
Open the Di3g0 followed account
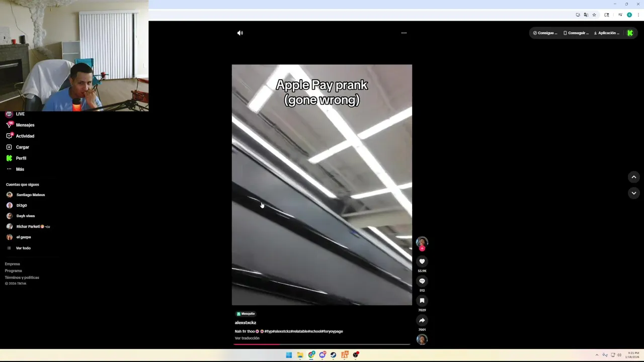pos(17,205)
